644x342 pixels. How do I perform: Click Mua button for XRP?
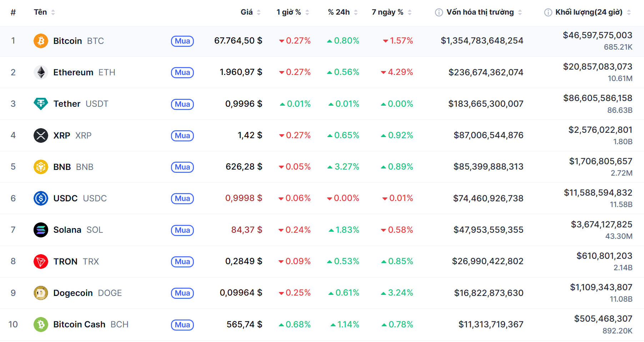[182, 136]
